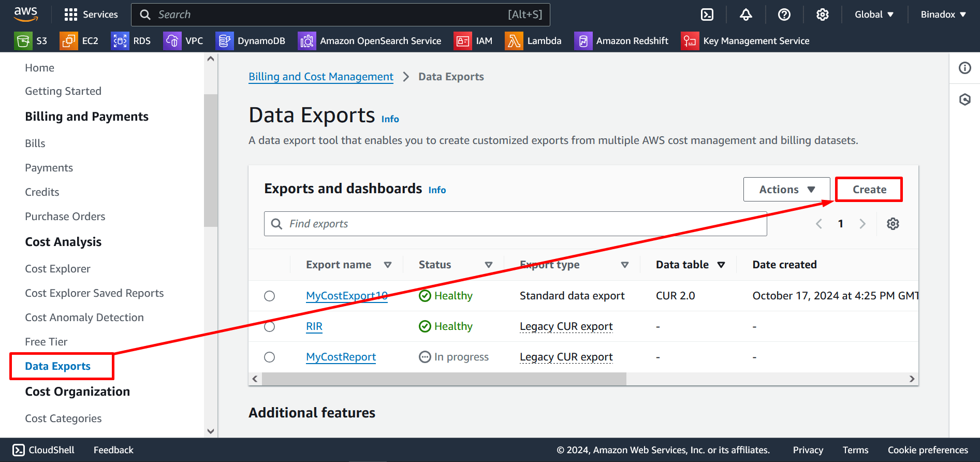Open the Global region dropdown

[x=874, y=15]
